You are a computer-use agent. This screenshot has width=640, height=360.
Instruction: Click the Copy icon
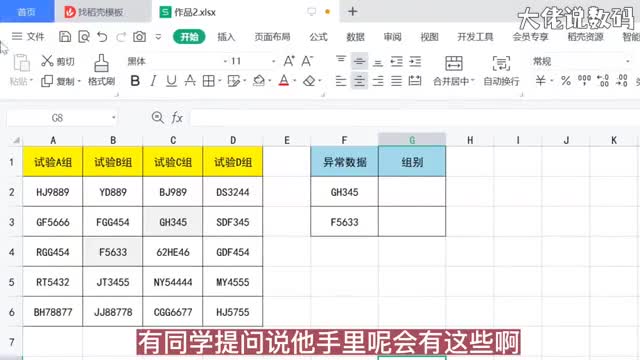point(47,81)
